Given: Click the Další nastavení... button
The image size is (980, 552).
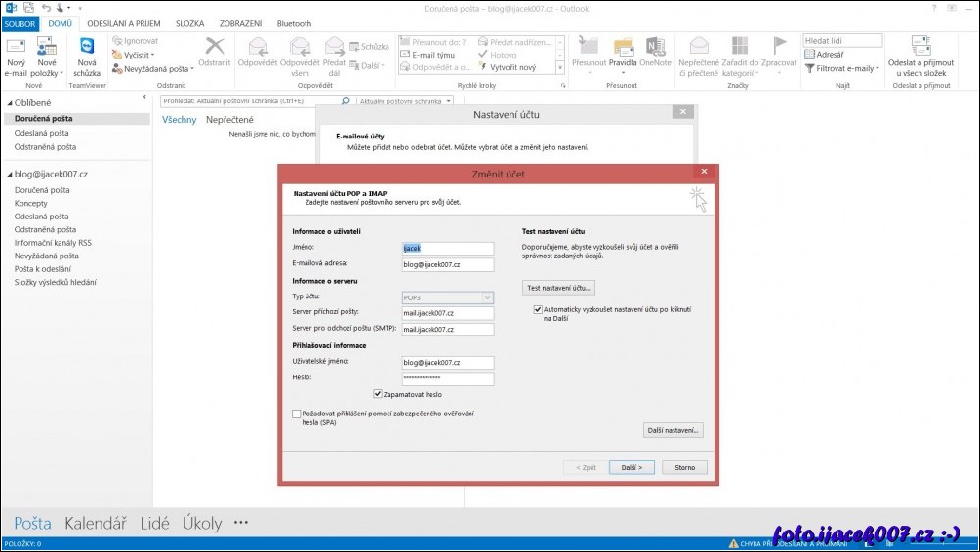Looking at the screenshot, I should [x=673, y=430].
